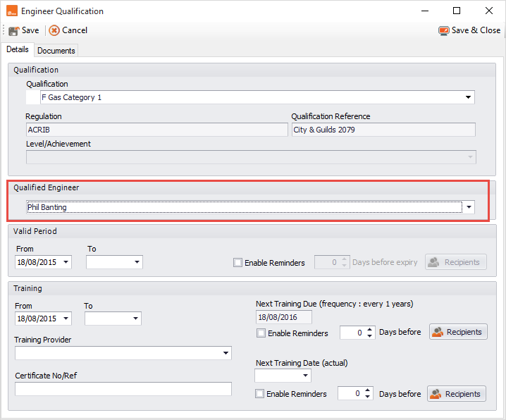Open Training To date picker
The width and height of the screenshot is (506, 420).
[x=135, y=319]
